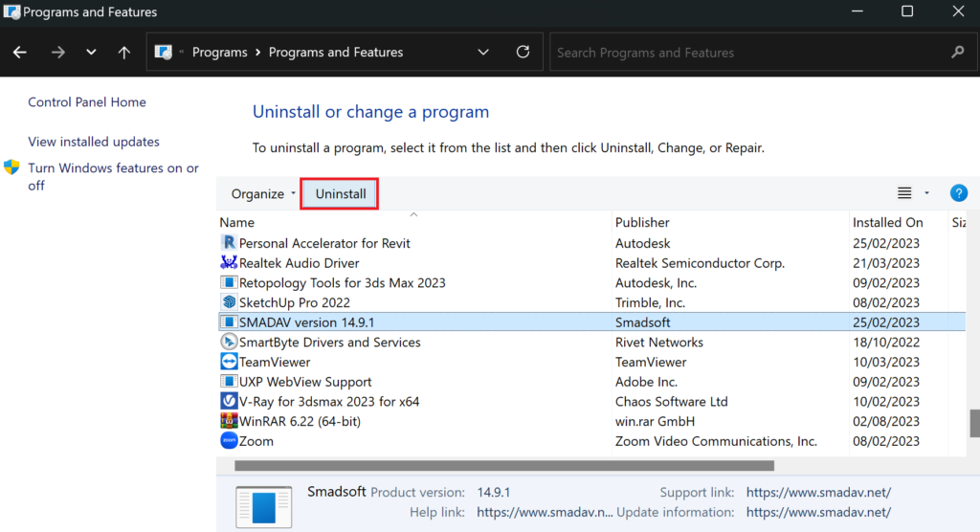980x532 pixels.
Task: Sort by the Name column header
Action: coord(237,223)
